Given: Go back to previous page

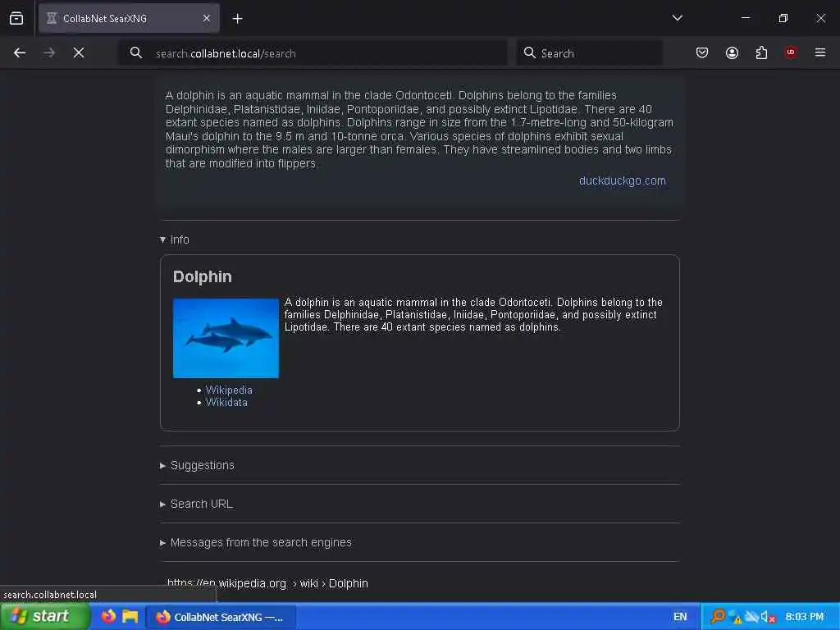Looking at the screenshot, I should point(20,52).
